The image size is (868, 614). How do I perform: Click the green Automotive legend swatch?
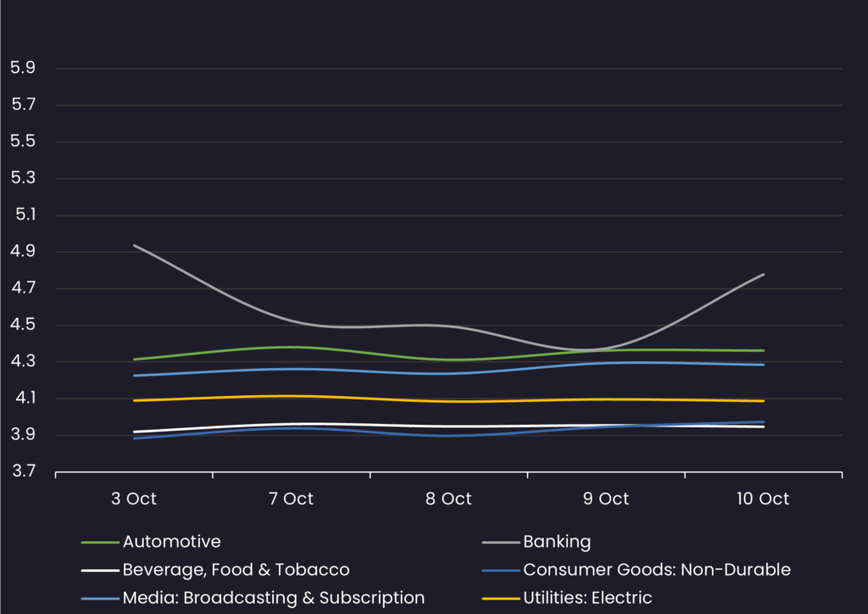point(100,542)
